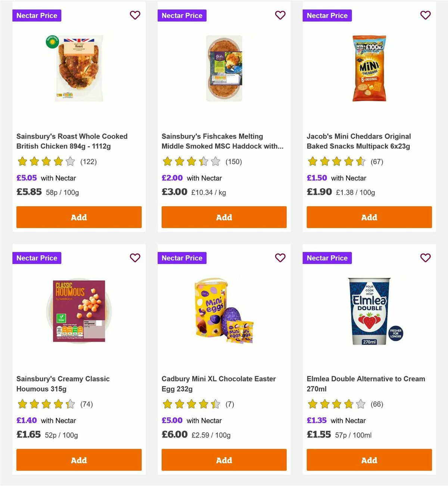Favourite the Cadbury Mini XL Easter Egg
This screenshot has height=486, width=448.
point(280,258)
